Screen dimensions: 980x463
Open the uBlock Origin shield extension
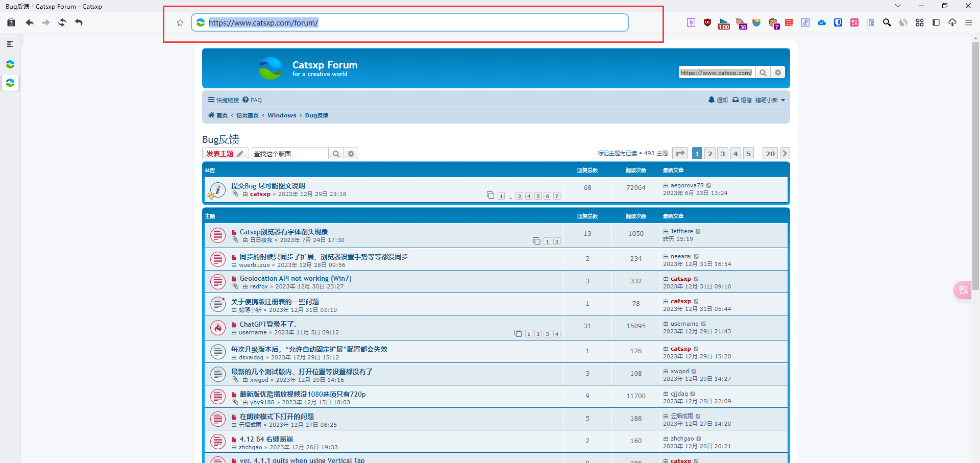point(707,22)
